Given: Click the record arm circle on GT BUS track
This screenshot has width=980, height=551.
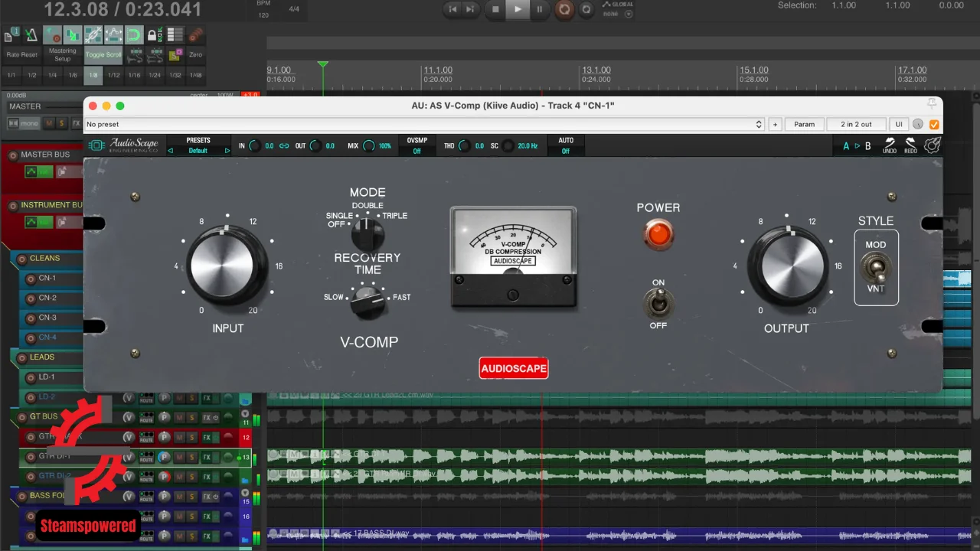Looking at the screenshot, I should (x=22, y=417).
